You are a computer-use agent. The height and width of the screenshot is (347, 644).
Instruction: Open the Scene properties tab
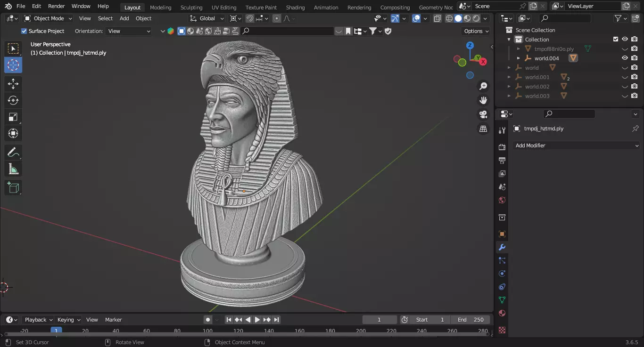click(502, 187)
